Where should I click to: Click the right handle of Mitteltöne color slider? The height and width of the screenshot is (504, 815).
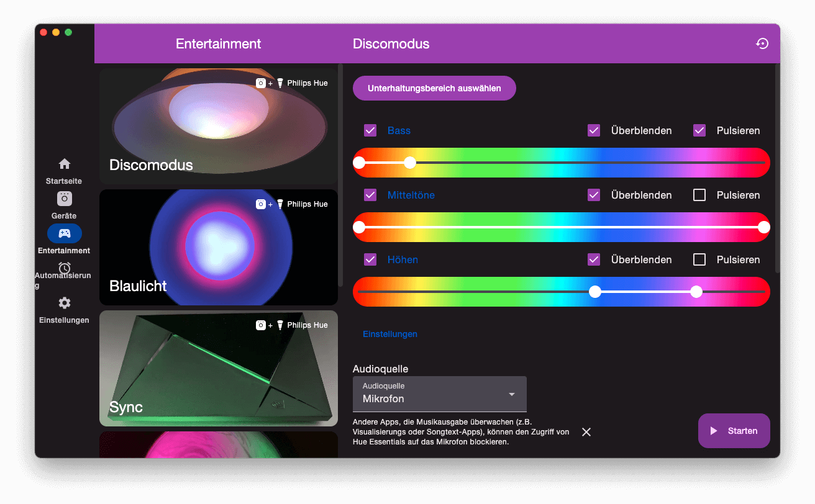click(764, 227)
